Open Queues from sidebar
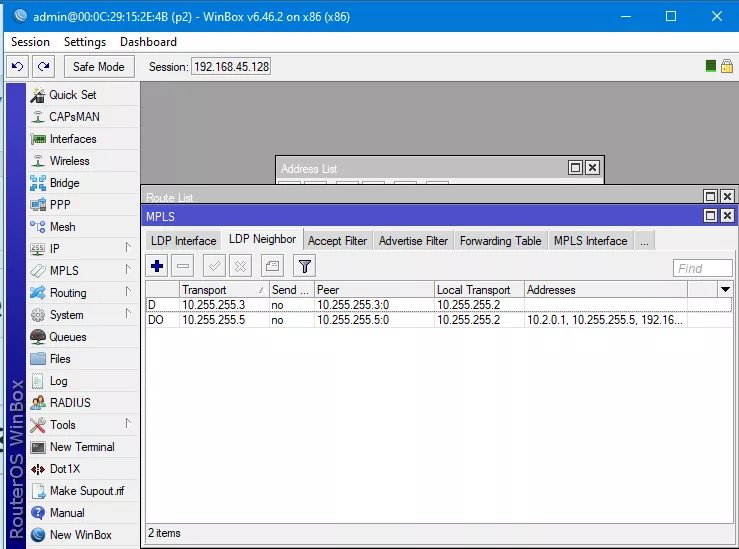739x549 pixels. (x=83, y=336)
